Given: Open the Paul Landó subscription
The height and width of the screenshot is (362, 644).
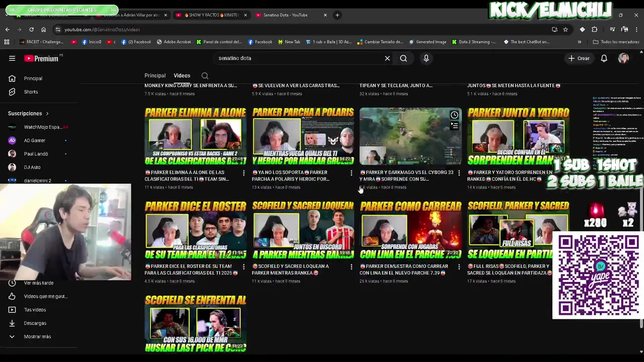Looking at the screenshot, I should coord(36,154).
